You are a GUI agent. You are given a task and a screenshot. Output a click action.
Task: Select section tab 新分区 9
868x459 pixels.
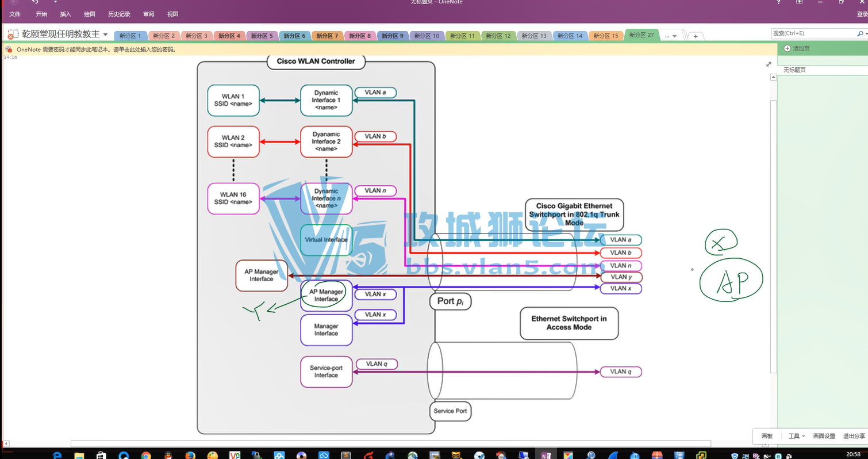pyautogui.click(x=393, y=36)
